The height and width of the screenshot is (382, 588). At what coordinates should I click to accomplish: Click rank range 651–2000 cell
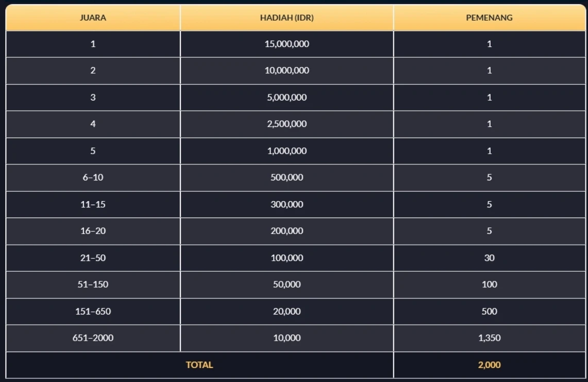tap(93, 338)
